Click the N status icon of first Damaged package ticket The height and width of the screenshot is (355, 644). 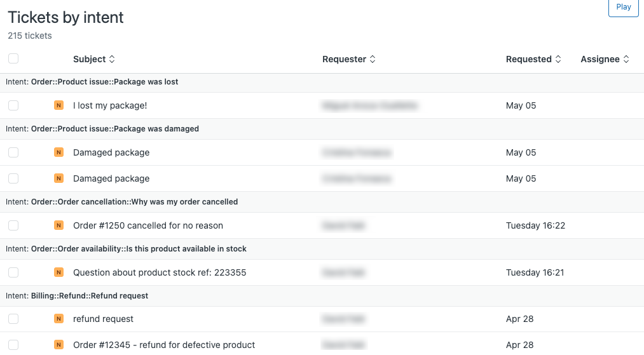pyautogui.click(x=58, y=152)
